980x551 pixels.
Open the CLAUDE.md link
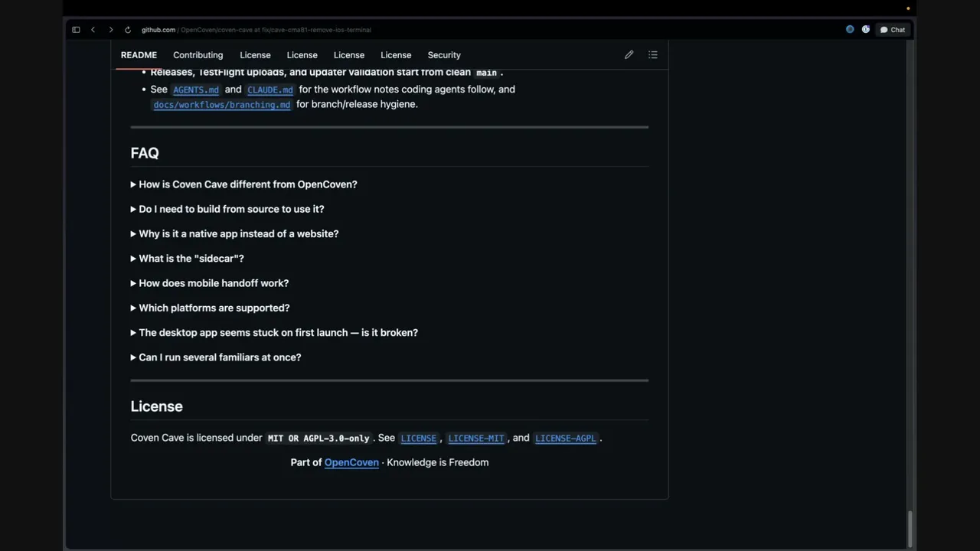coord(270,90)
